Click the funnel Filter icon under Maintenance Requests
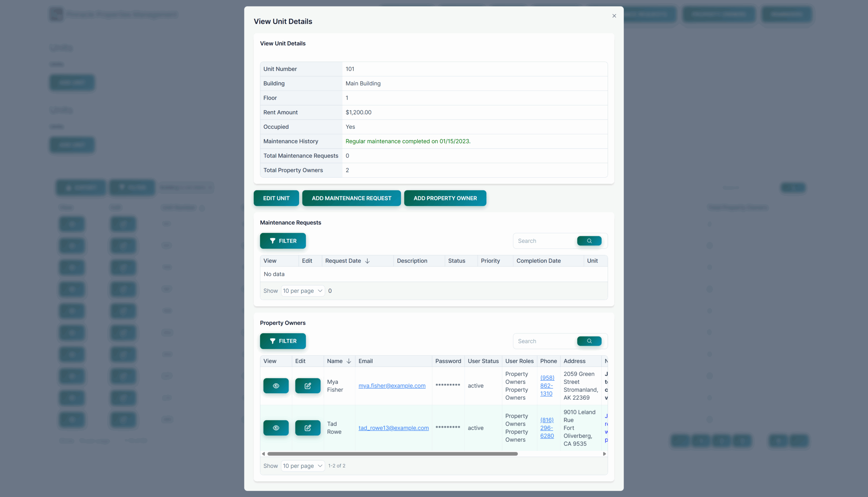868x497 pixels. [x=273, y=241]
